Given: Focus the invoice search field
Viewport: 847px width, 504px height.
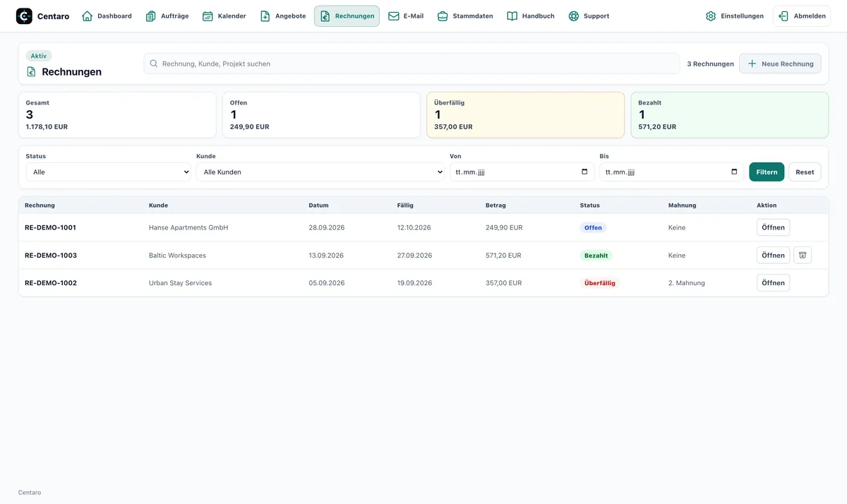Looking at the screenshot, I should [412, 64].
